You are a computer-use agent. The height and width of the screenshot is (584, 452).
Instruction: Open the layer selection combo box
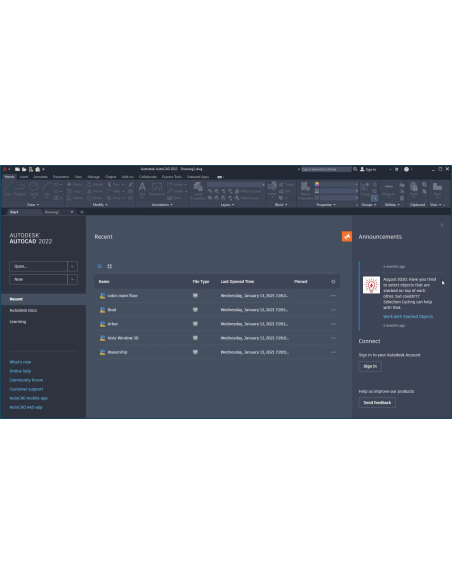(236, 184)
